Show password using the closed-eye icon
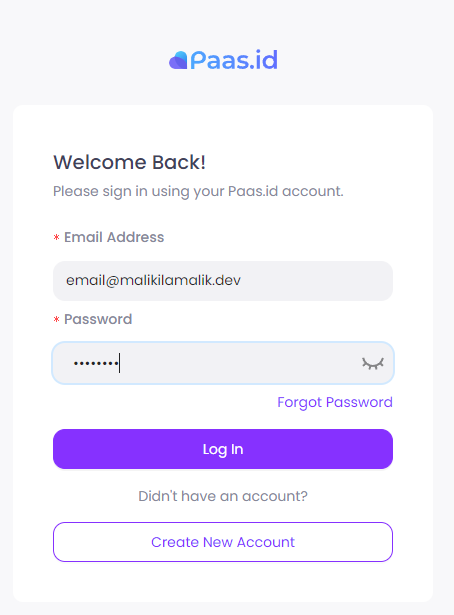Screen dimensions: 454x615 372,363
